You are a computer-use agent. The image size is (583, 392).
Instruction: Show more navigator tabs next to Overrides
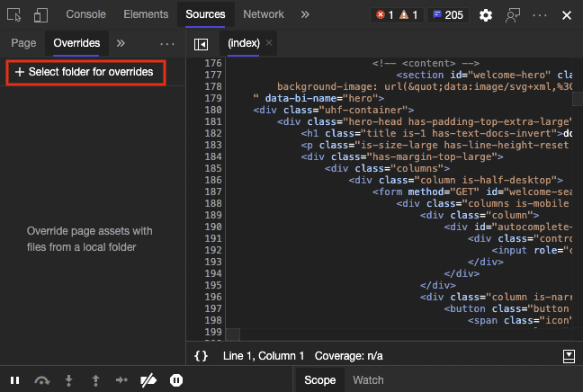point(121,43)
